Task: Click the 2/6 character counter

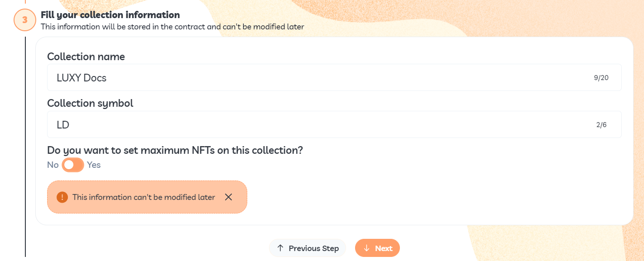Action: 601,125
